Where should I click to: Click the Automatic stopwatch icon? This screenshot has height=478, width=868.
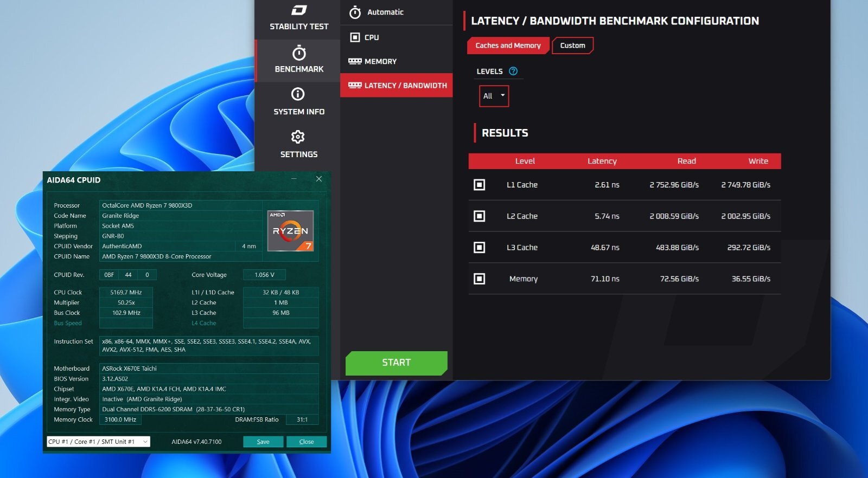355,12
